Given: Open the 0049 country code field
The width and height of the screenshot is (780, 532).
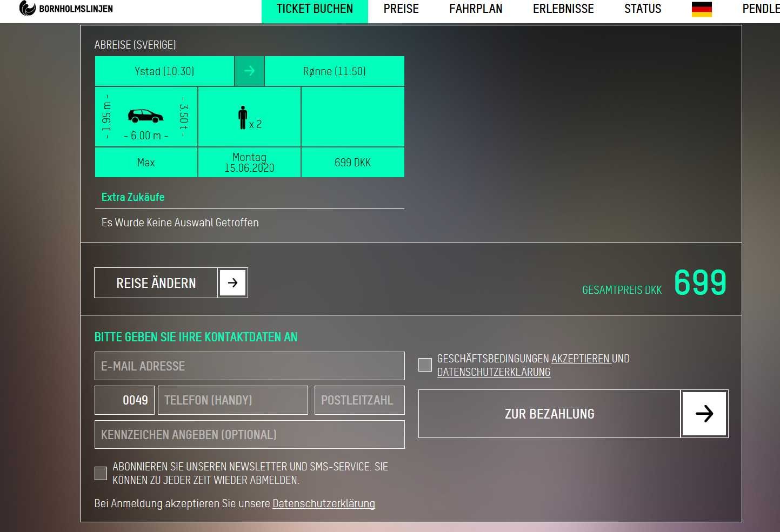Looking at the screenshot, I should tap(125, 400).
